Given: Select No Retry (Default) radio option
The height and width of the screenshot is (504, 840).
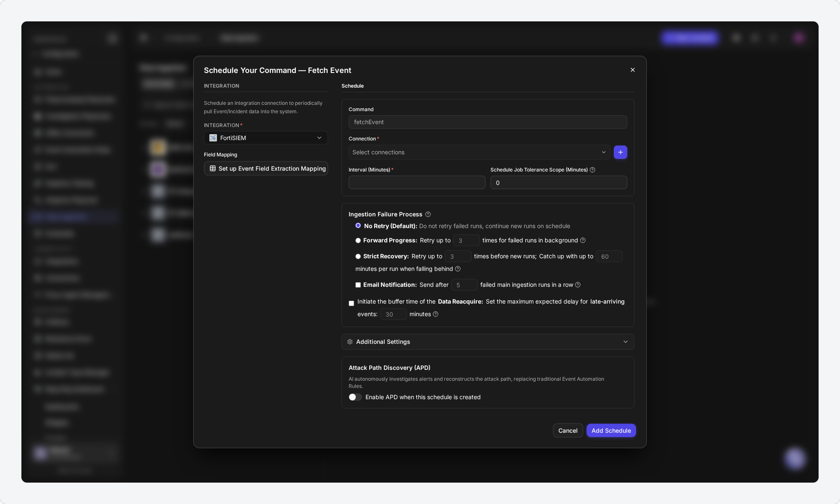Looking at the screenshot, I should pos(358,226).
